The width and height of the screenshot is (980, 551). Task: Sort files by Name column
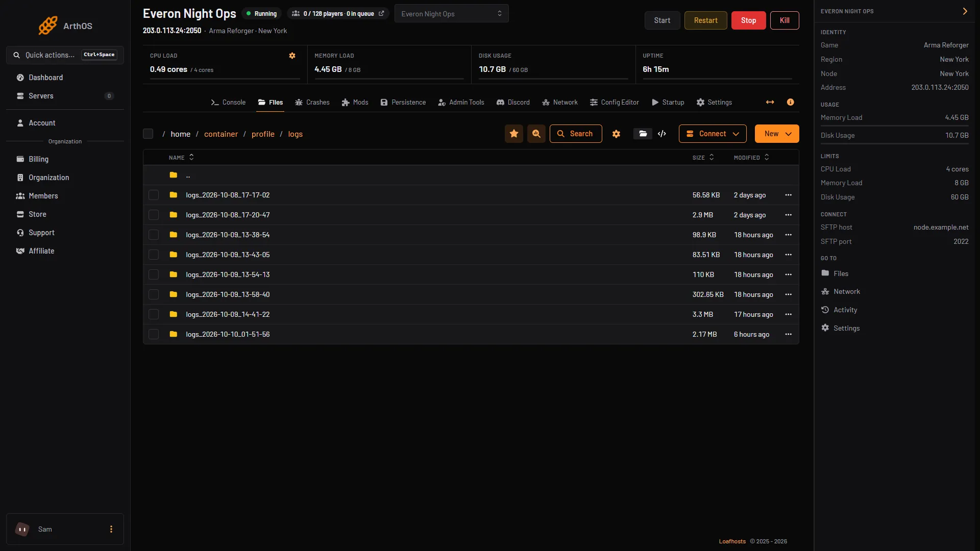(181, 158)
